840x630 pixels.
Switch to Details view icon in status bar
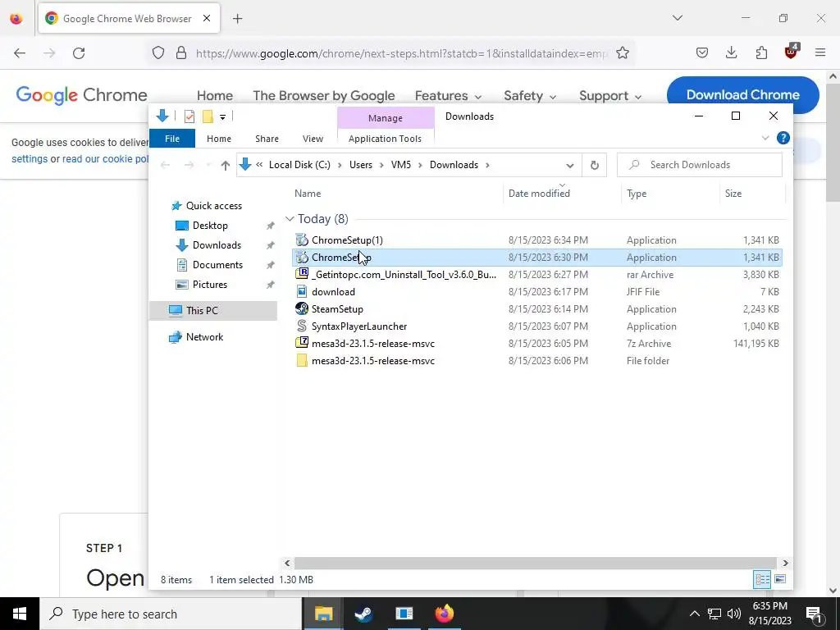[x=762, y=579]
